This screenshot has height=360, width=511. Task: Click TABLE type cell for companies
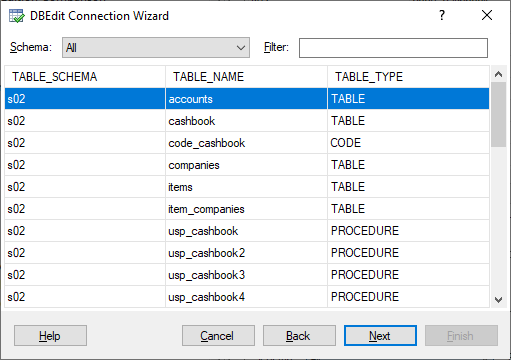[x=408, y=165]
